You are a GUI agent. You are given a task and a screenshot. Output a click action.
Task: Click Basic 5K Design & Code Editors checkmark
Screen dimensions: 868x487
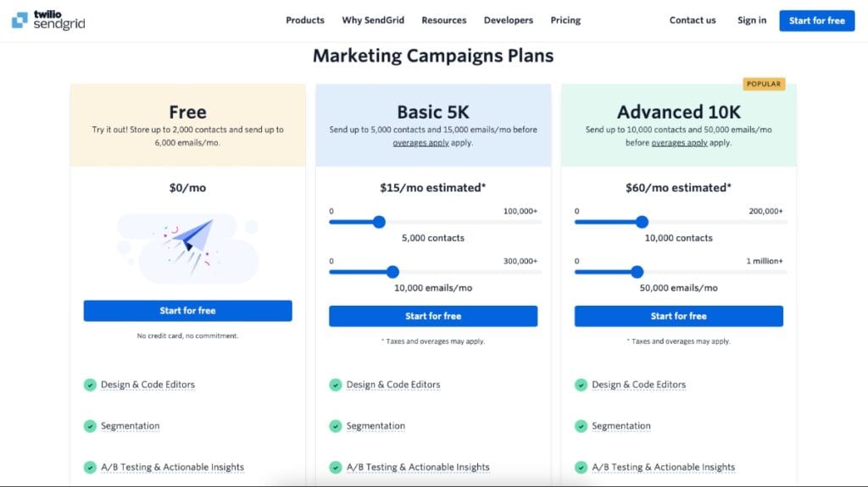336,385
